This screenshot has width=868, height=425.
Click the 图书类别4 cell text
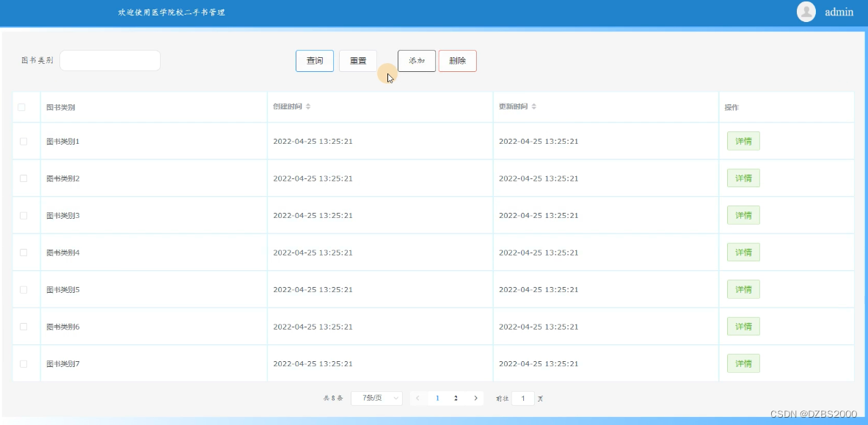pyautogui.click(x=63, y=253)
